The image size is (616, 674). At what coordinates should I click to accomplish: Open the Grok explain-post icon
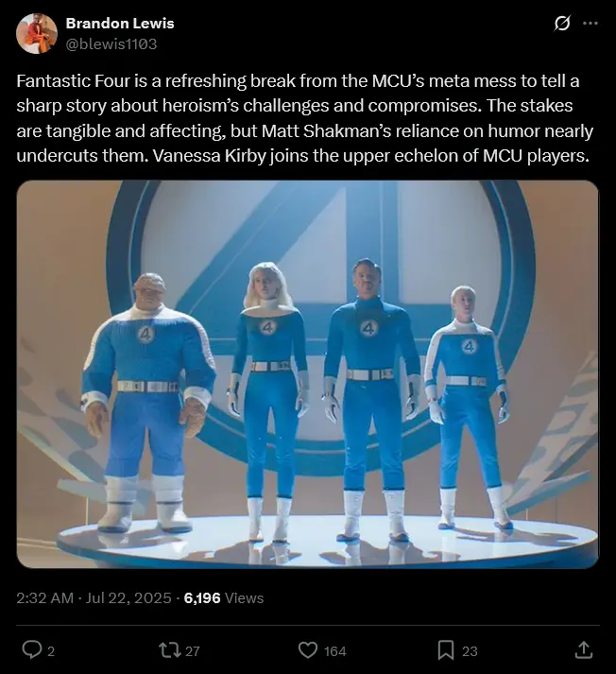(x=562, y=24)
